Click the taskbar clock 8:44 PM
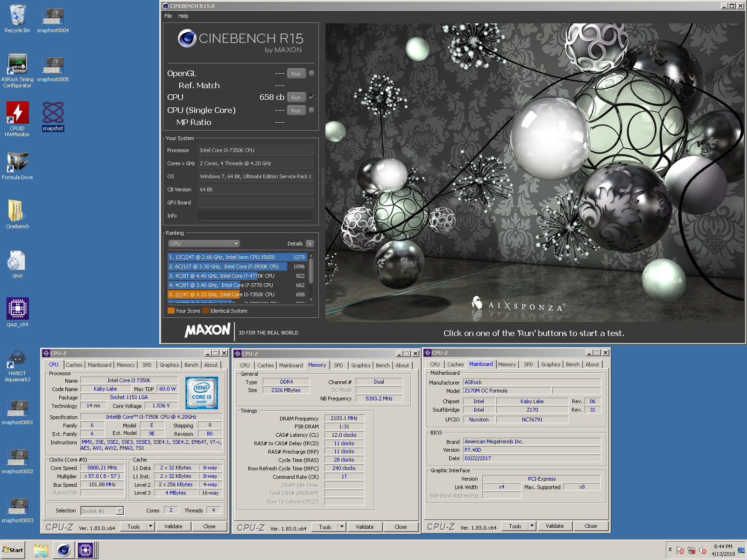Screen dimensions: 747x560 coord(723,550)
